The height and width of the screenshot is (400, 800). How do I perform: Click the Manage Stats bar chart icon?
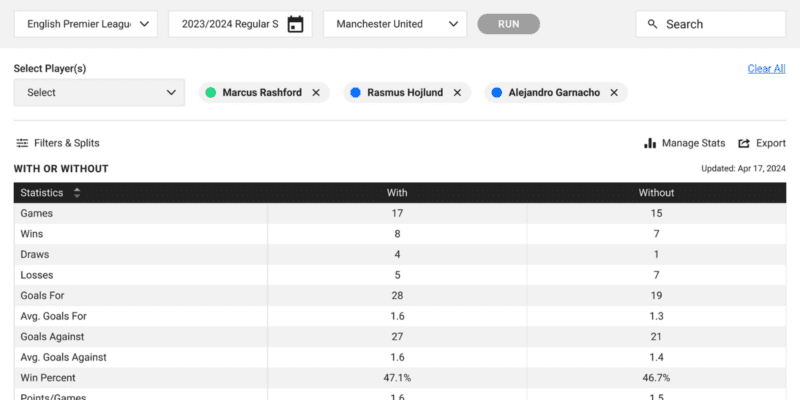(650, 143)
